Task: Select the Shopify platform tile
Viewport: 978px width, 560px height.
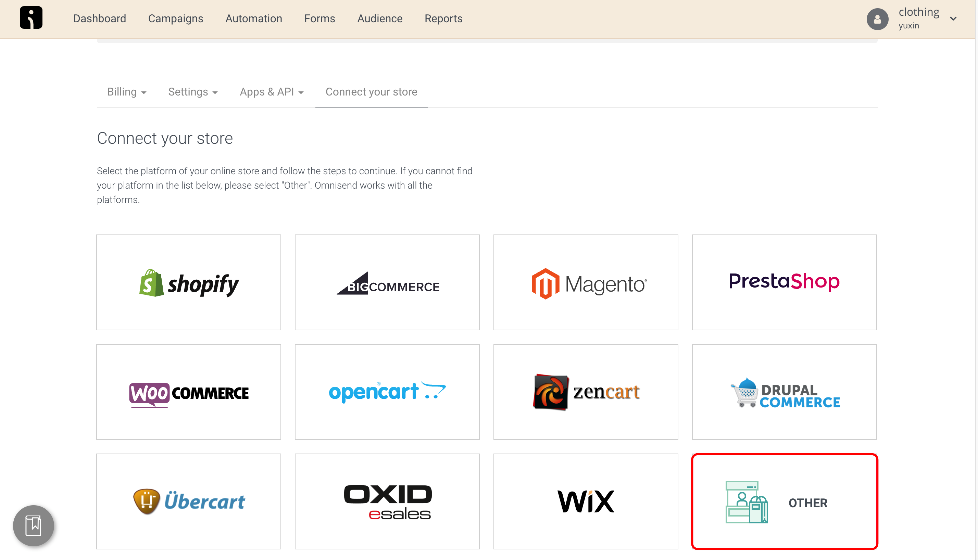Action: click(189, 282)
